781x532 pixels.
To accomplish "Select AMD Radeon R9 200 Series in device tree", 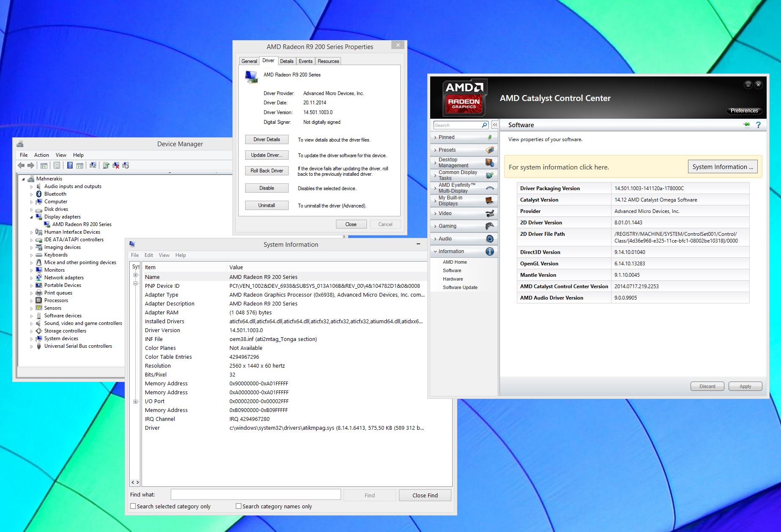I will [82, 224].
